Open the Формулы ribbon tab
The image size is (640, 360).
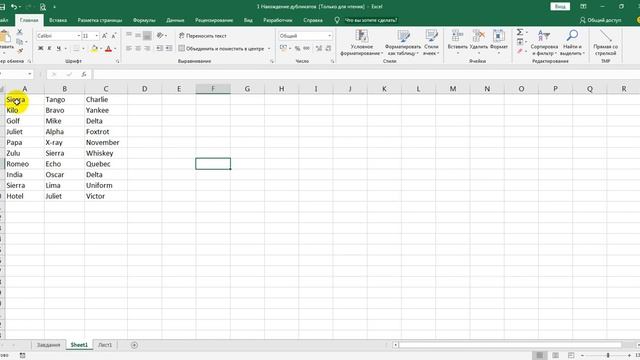(144, 20)
